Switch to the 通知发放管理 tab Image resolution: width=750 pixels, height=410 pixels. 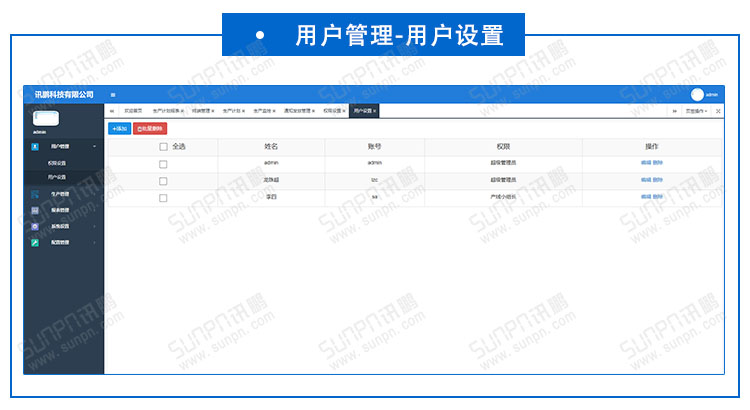tap(297, 111)
